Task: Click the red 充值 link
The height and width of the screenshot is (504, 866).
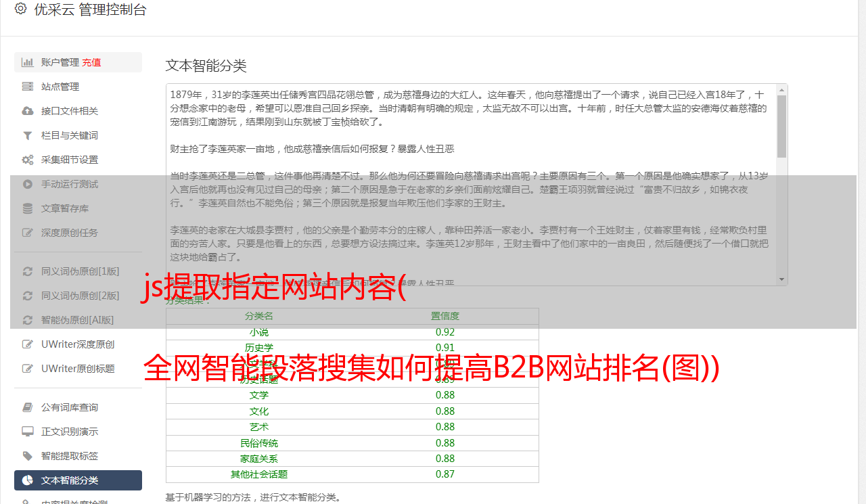Action: [x=91, y=62]
